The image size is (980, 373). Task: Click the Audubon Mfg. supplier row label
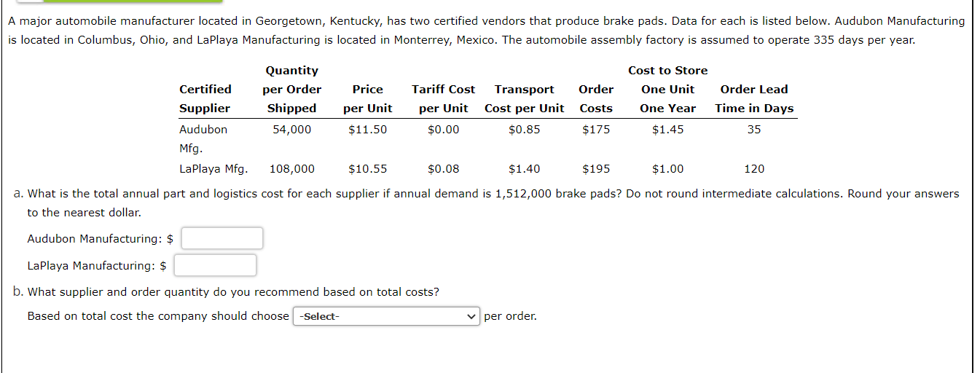point(203,138)
